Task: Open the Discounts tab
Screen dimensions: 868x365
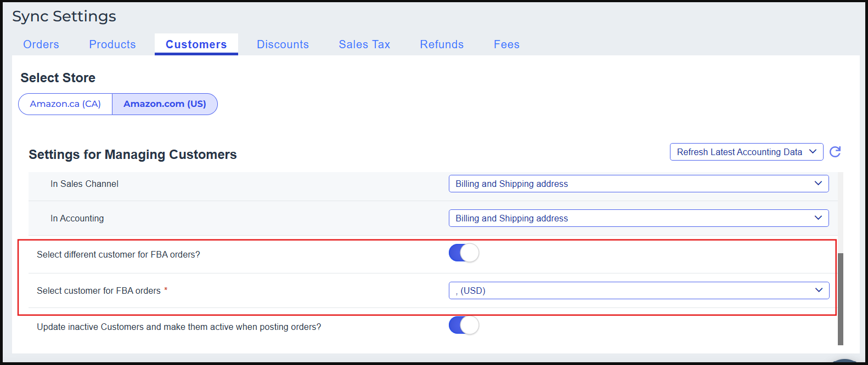Action: (283, 44)
